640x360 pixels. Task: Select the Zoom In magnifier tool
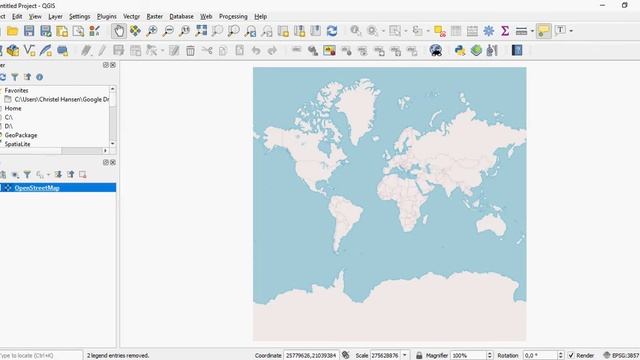(152, 31)
